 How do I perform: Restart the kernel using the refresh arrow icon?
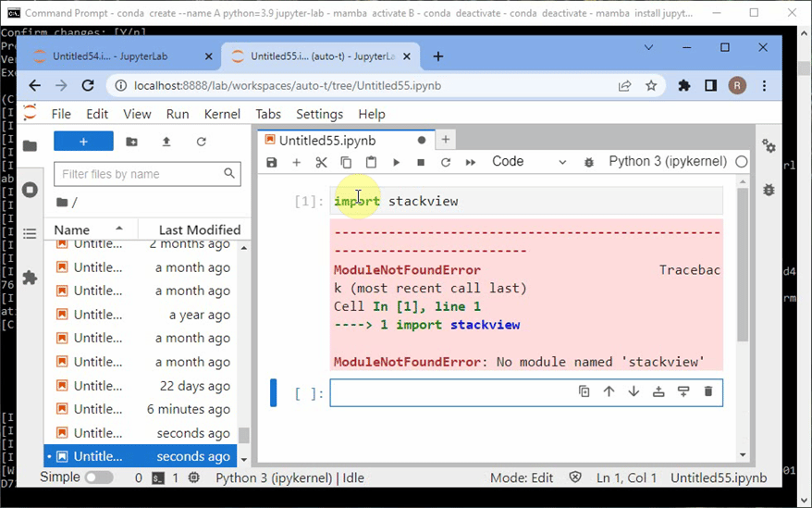coord(446,162)
